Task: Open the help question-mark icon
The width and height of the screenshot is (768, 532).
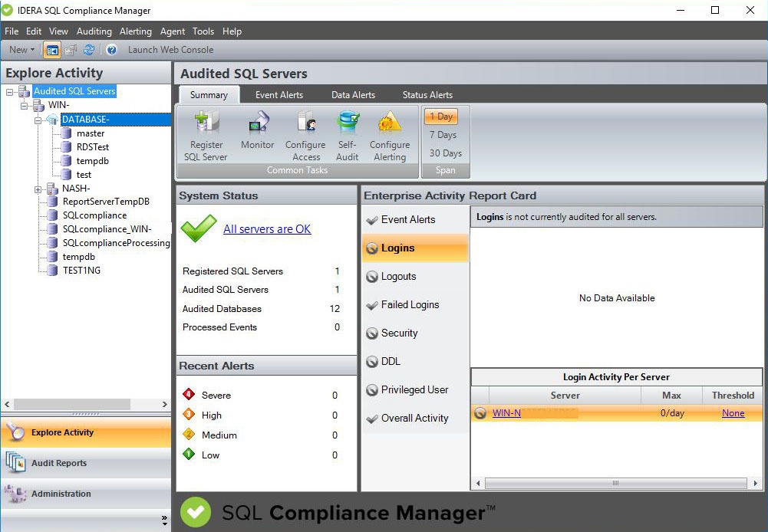Action: (x=112, y=50)
